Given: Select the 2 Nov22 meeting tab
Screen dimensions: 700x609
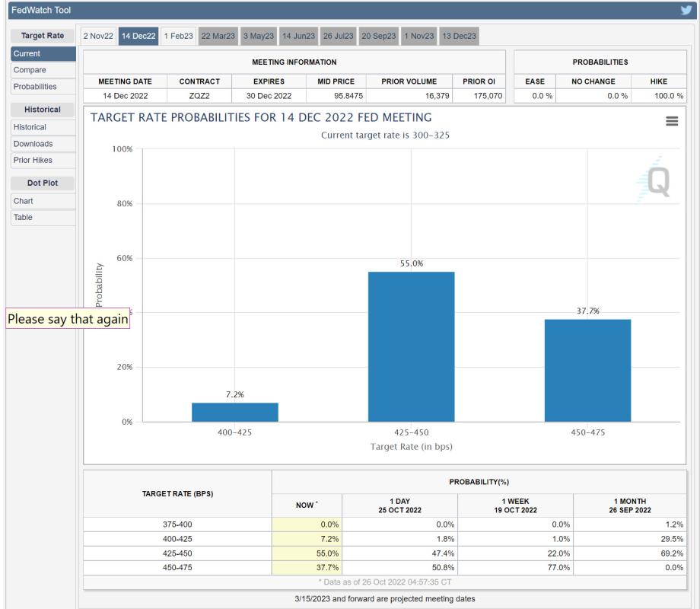Looking at the screenshot, I should 98,36.
